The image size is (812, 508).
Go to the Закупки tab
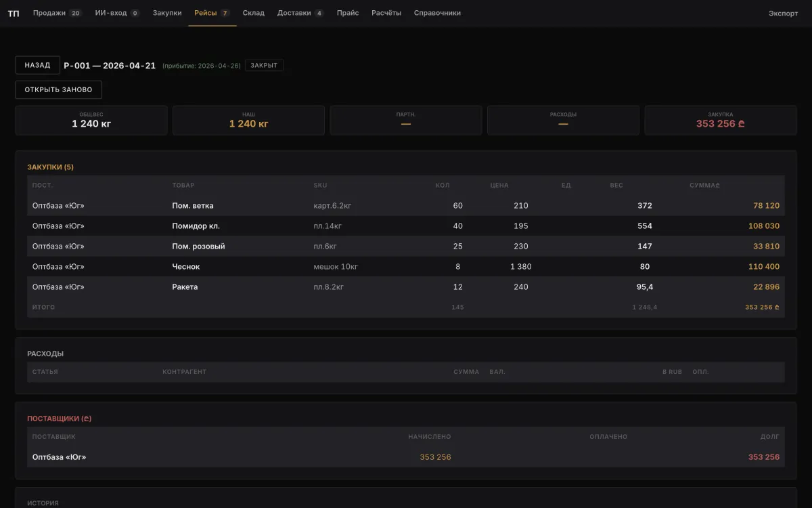167,13
